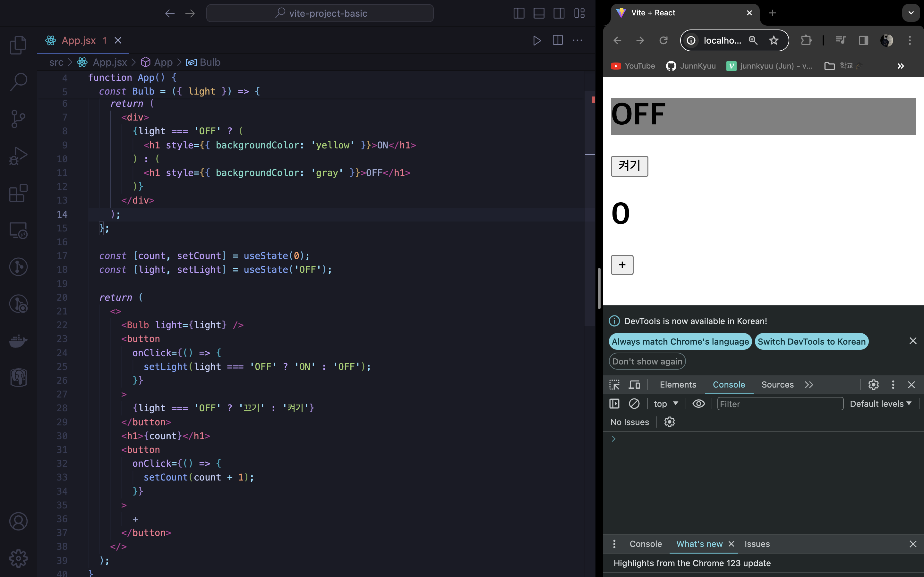This screenshot has height=577, width=924.
Task: Open the Search view in sidebar
Action: click(18, 82)
